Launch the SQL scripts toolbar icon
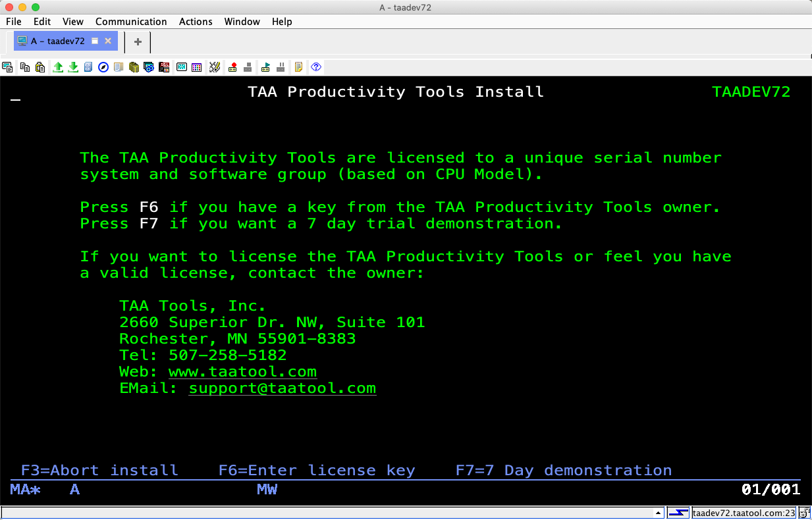This screenshot has width=812, height=520. coord(164,67)
